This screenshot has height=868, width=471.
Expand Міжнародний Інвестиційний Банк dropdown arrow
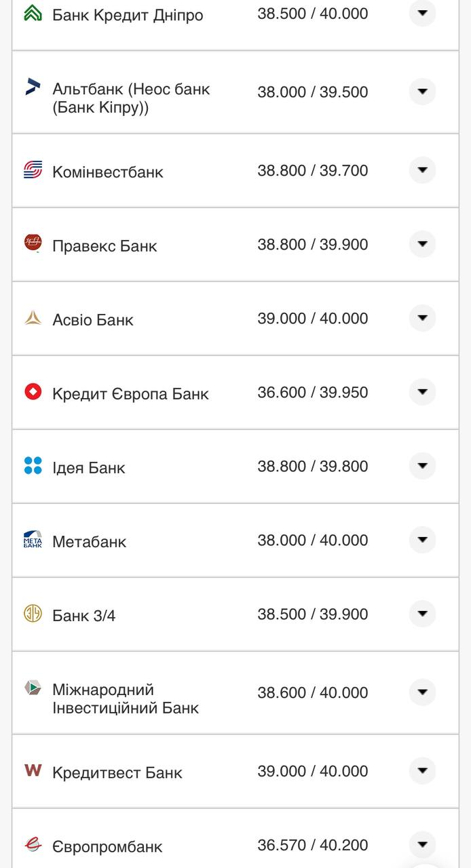pos(422,692)
